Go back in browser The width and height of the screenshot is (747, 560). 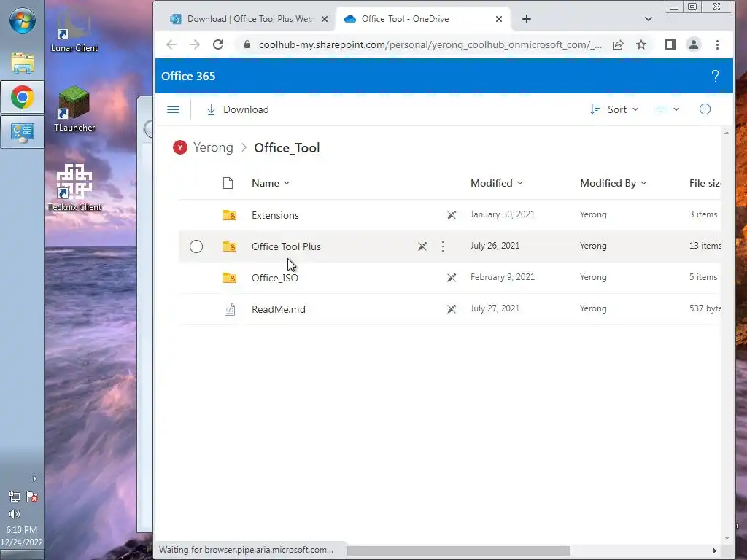171,44
